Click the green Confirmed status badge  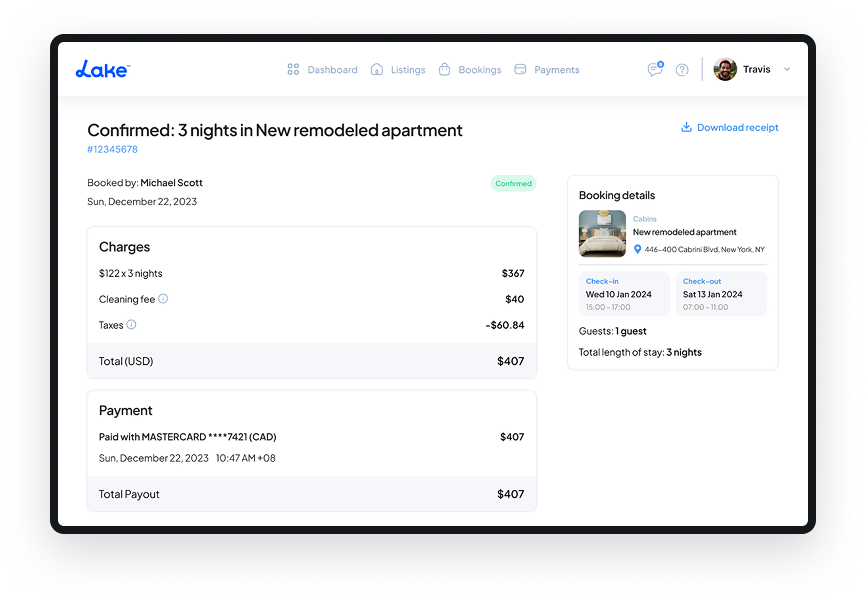pyautogui.click(x=513, y=184)
